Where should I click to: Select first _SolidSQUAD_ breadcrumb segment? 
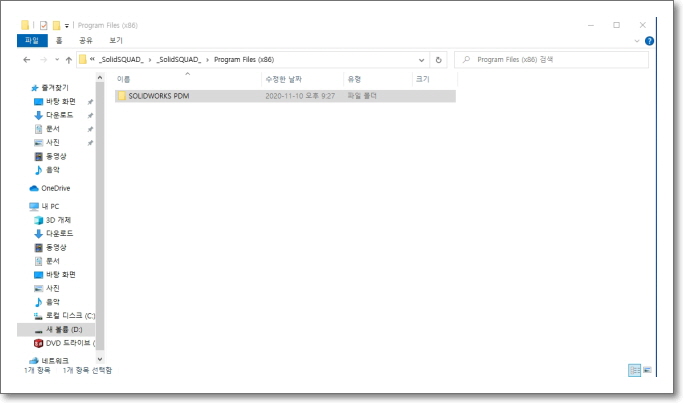(121, 60)
